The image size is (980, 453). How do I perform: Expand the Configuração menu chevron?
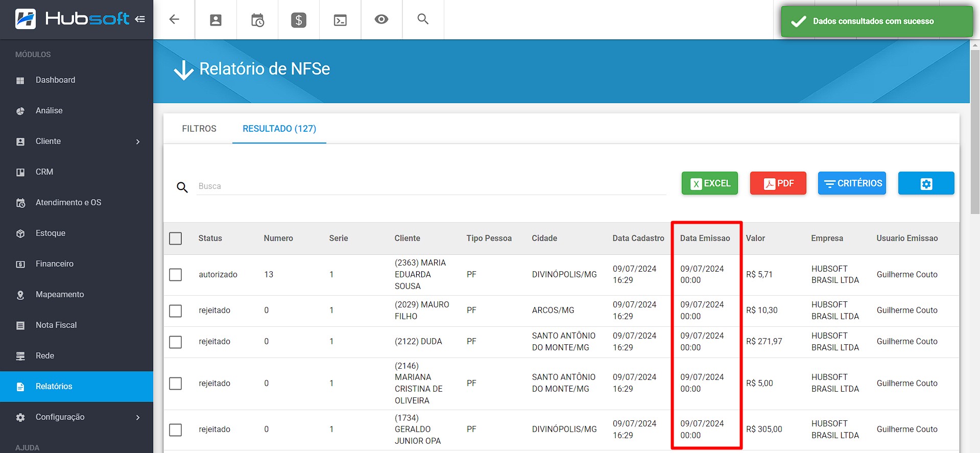(x=138, y=417)
